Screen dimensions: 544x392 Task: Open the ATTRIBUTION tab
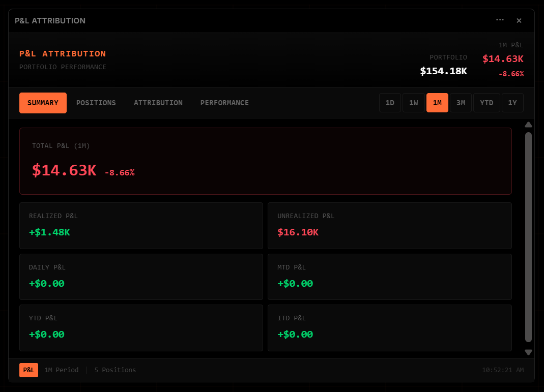pyautogui.click(x=158, y=103)
